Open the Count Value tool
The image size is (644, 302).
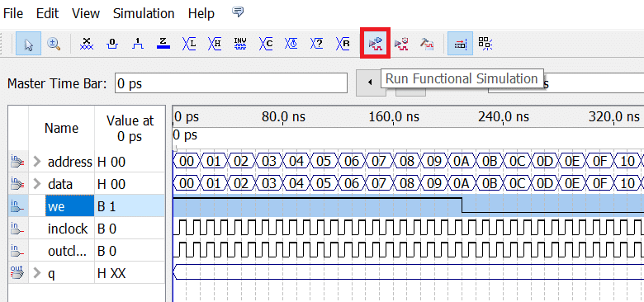266,44
